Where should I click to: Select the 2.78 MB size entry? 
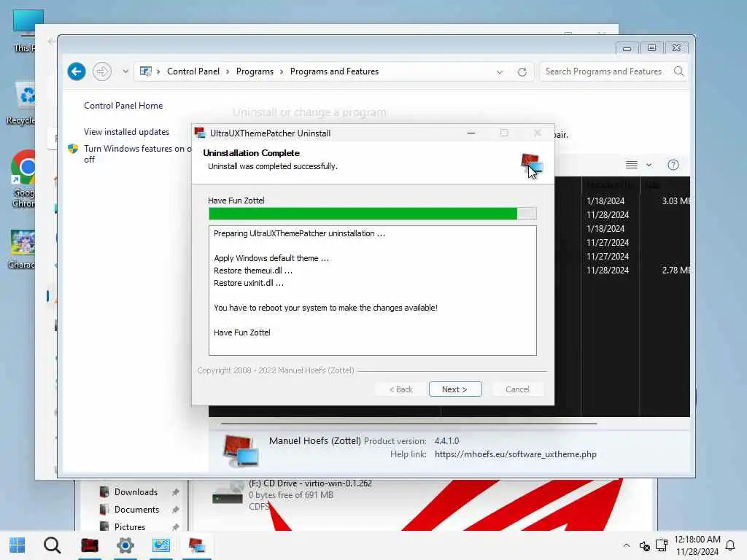pyautogui.click(x=676, y=270)
